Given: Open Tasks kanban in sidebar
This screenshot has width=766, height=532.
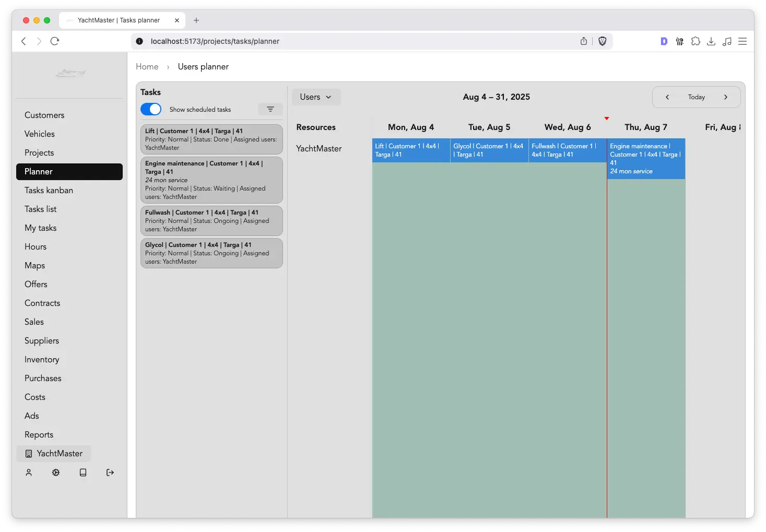Looking at the screenshot, I should [49, 191].
